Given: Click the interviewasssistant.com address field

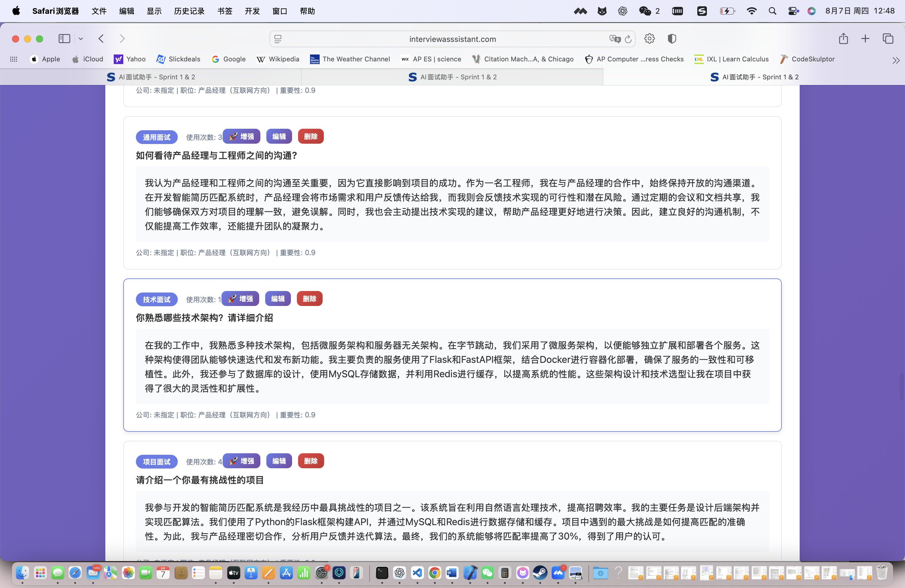Looking at the screenshot, I should tap(452, 39).
